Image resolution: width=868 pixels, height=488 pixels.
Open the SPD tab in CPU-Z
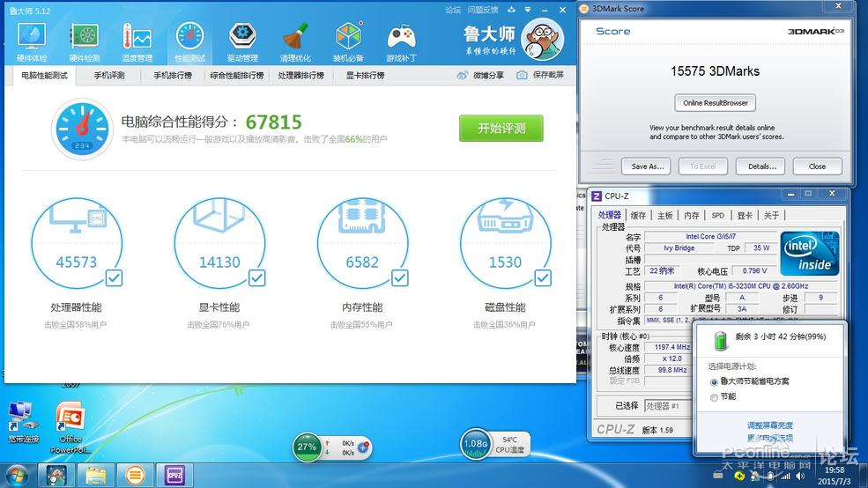click(718, 215)
